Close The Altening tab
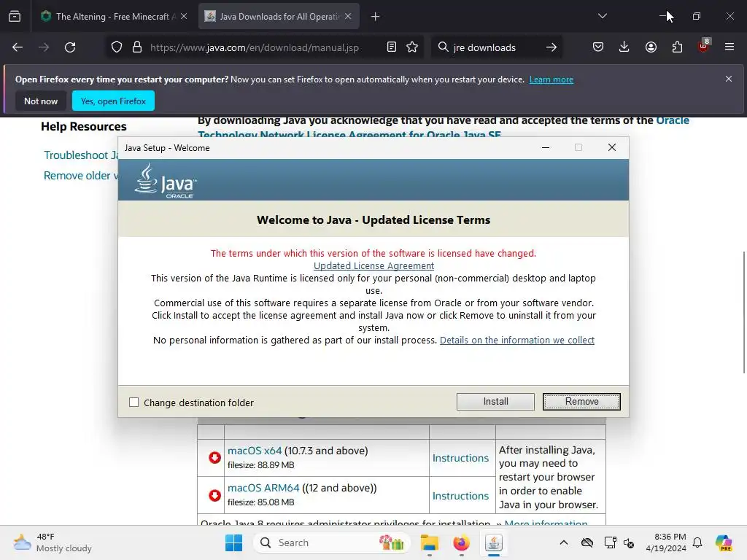 pyautogui.click(x=184, y=17)
